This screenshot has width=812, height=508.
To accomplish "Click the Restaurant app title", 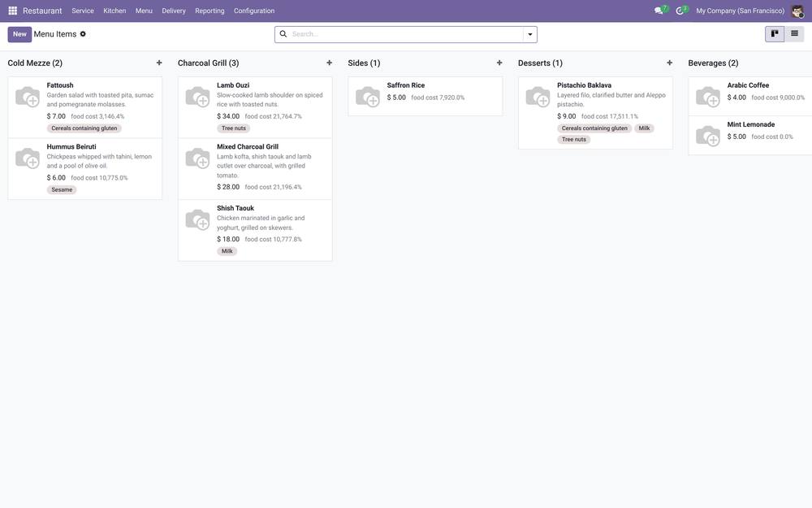I will point(42,11).
